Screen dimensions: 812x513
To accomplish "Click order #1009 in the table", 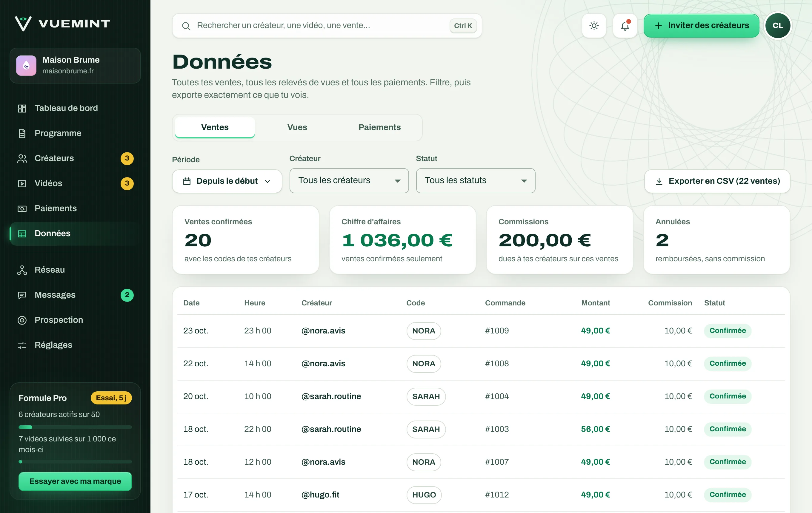I will click(497, 331).
